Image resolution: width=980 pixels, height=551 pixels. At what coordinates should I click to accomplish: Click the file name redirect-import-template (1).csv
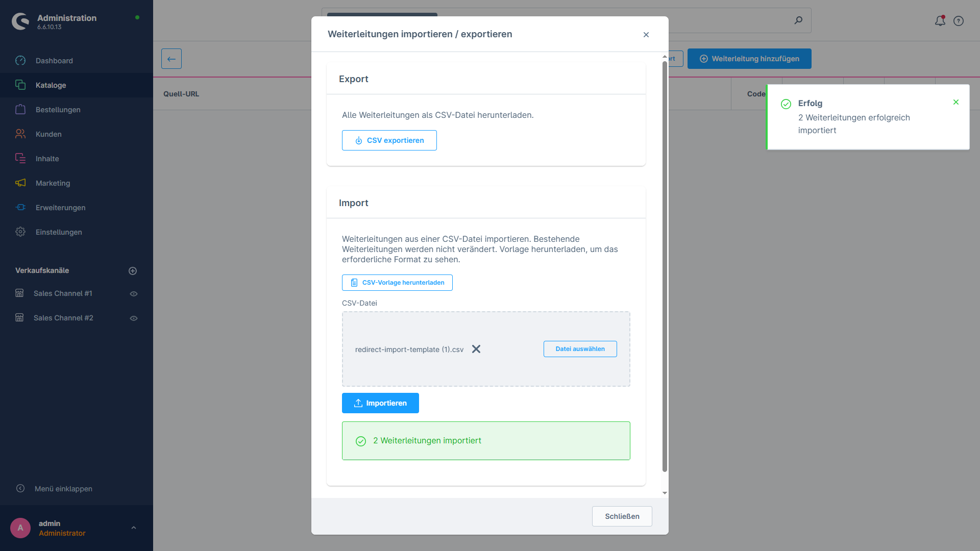click(409, 349)
